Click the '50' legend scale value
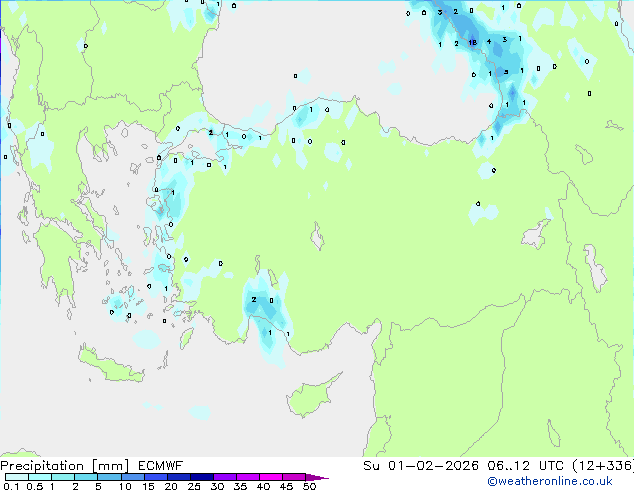This screenshot has height=490, width=634. 309,486
